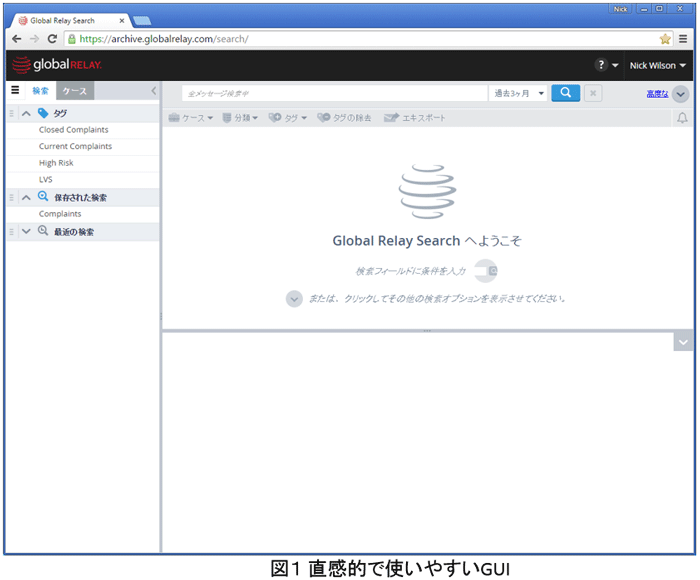Collapse the 保存された検索 section chevron
Viewport: 700px width, 580px height.
click(x=26, y=197)
